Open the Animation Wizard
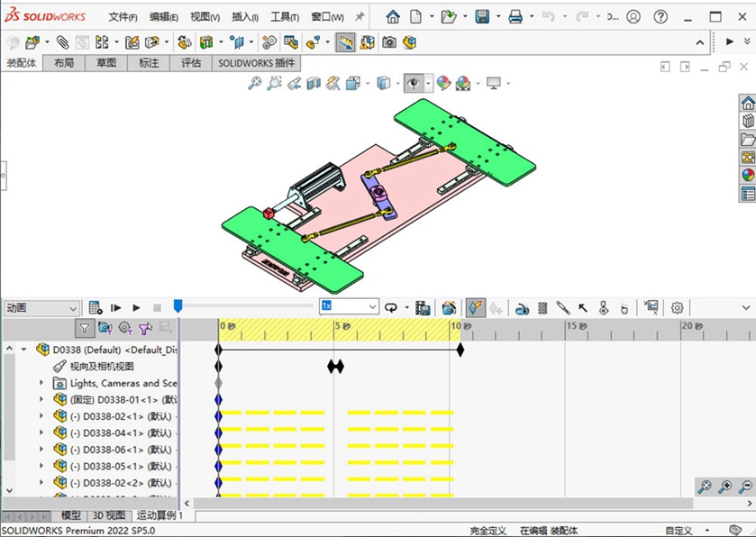The height and width of the screenshot is (537, 756). point(449,307)
